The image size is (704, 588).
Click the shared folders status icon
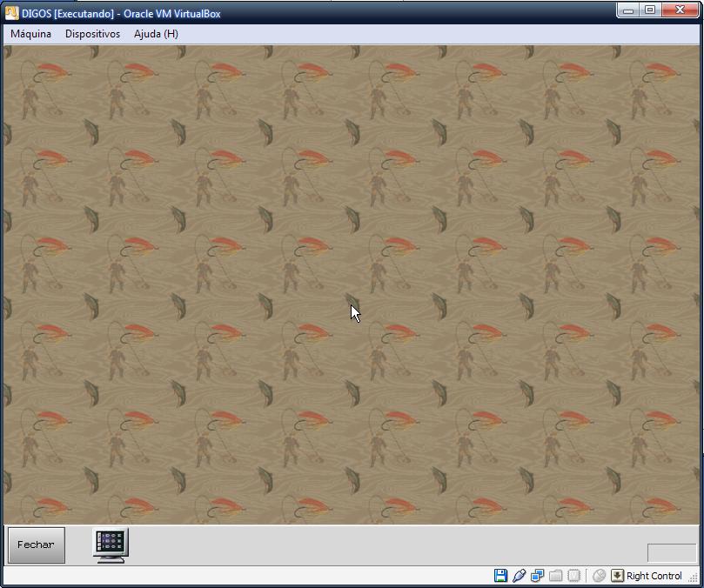click(555, 576)
